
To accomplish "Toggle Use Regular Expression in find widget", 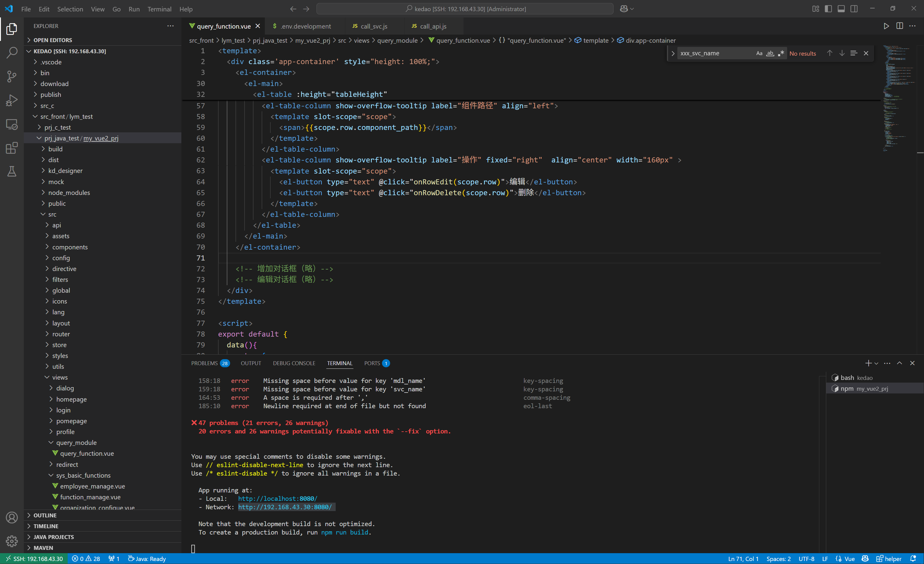I will 781,53.
